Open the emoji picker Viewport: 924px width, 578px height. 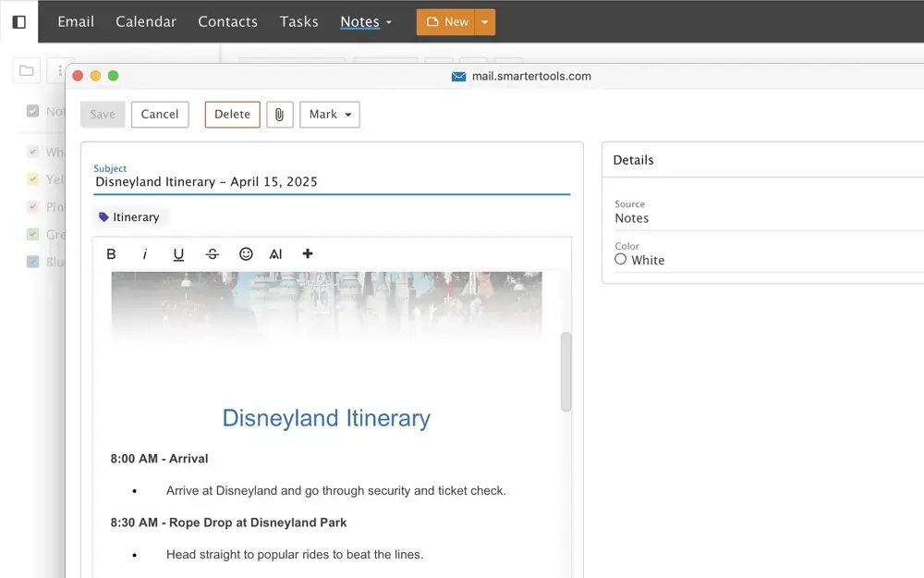246,254
